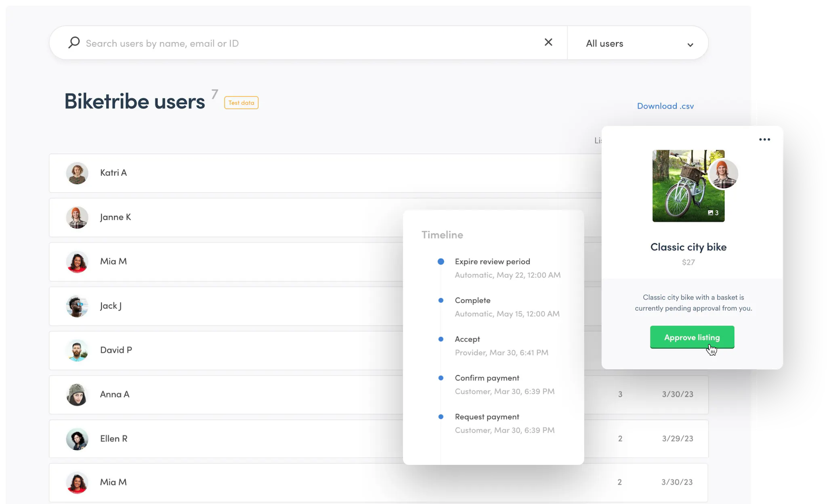Select Janne K avatar
This screenshot has height=504, width=827.
point(77,217)
